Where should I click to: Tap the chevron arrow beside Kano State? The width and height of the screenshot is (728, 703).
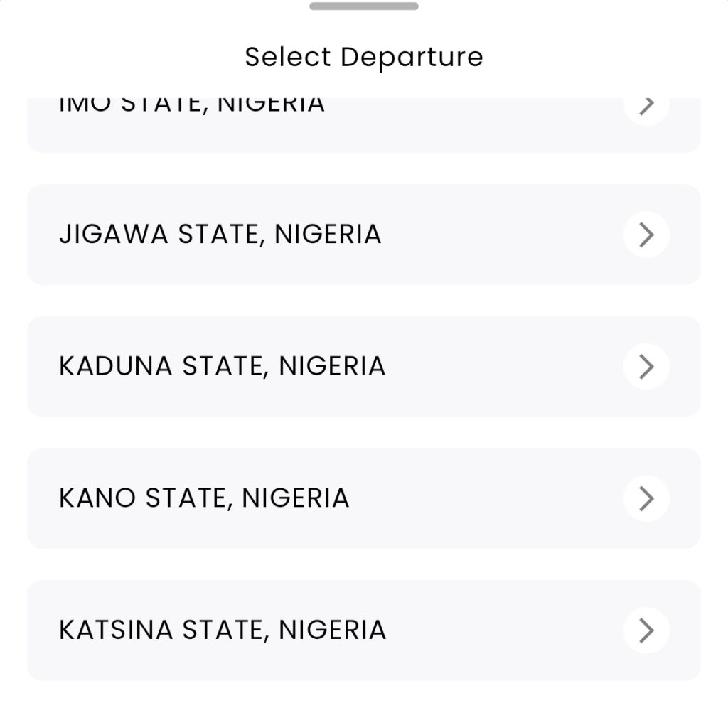coord(646,498)
